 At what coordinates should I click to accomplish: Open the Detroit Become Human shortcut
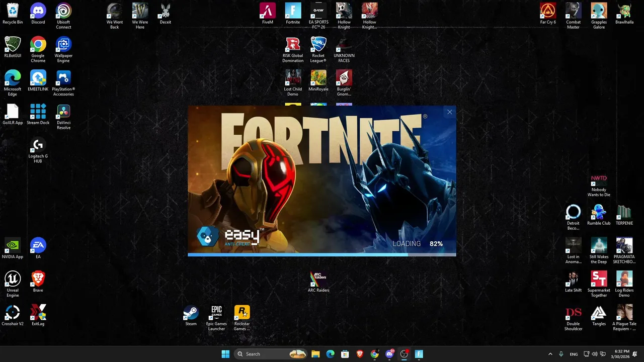574,217
